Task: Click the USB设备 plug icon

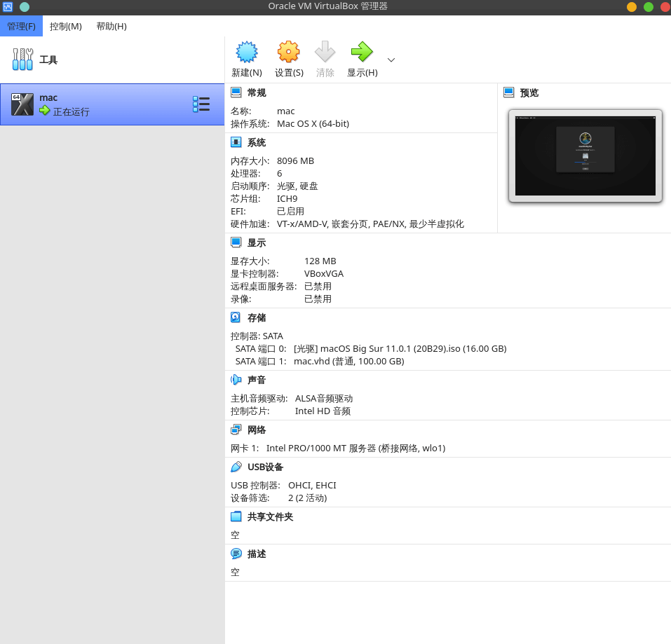Action: 236,467
